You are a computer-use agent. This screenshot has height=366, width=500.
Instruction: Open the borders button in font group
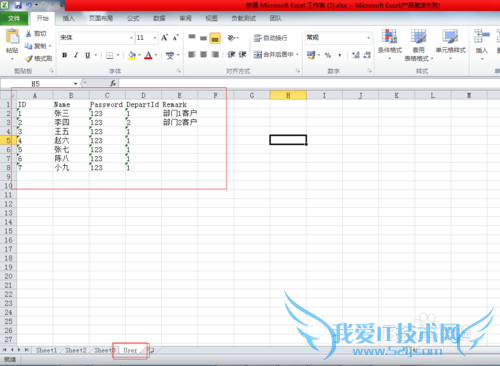(110, 55)
